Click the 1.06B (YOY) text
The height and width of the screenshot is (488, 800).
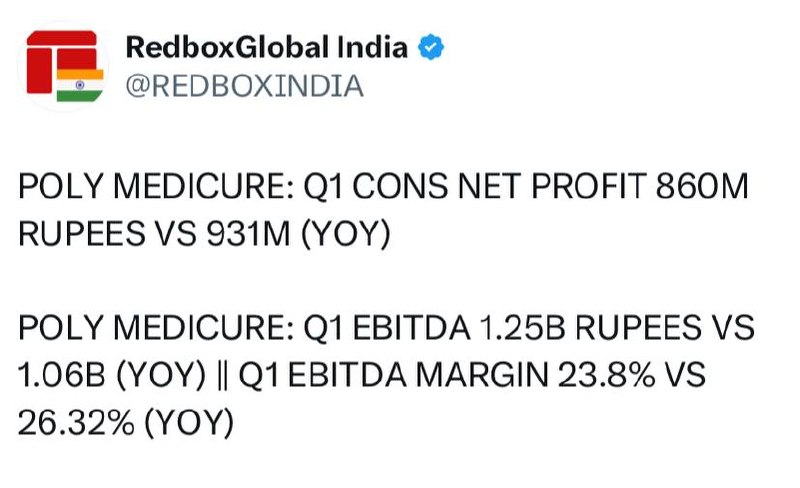point(112,375)
